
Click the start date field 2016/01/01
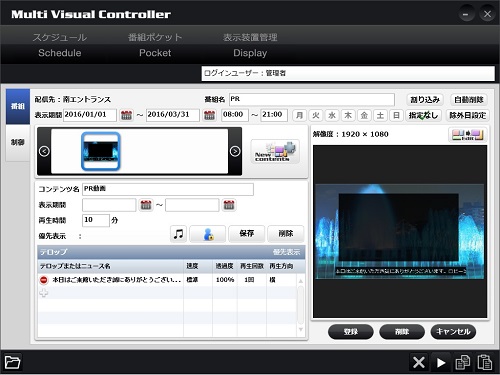coord(90,115)
